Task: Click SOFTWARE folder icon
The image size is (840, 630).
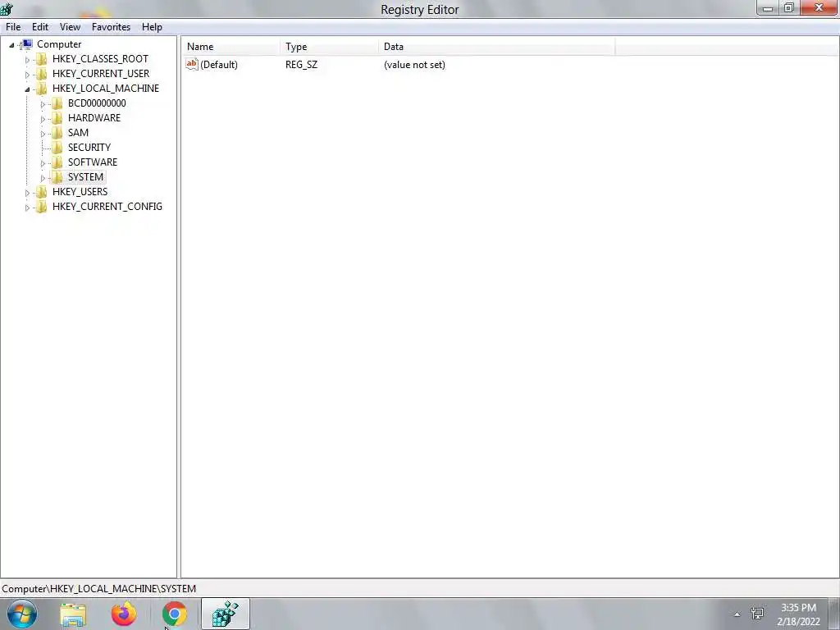Action: pyautogui.click(x=57, y=162)
